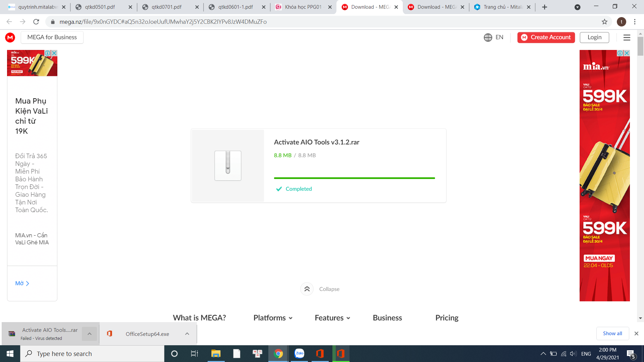Show hidden system tray icons
The width and height of the screenshot is (644, 362).
(543, 354)
